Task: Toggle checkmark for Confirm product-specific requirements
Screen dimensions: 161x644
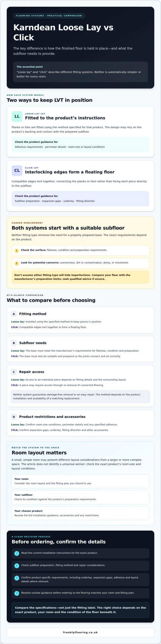Action: click(17, 578)
